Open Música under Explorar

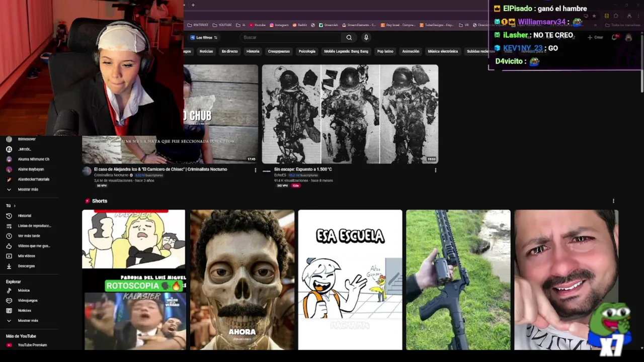coord(19,290)
